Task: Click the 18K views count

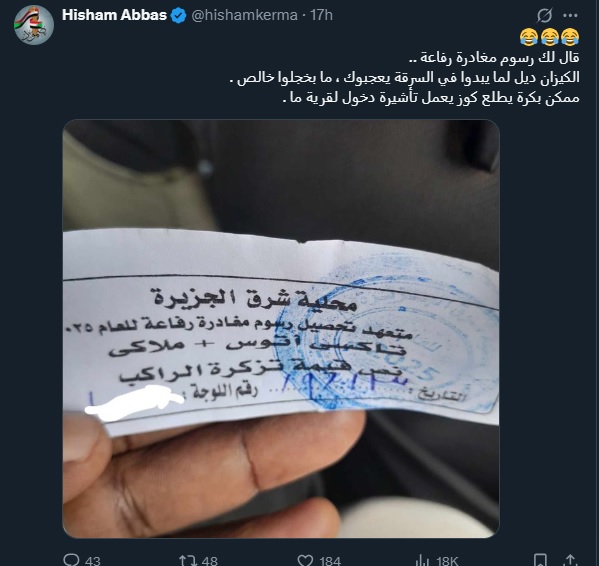Action: coord(447,561)
